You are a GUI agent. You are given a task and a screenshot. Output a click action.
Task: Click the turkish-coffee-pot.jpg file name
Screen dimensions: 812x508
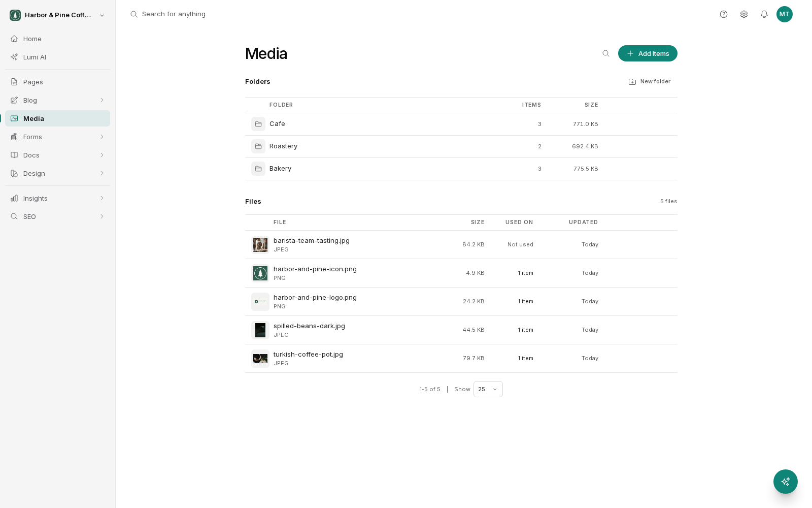coord(308,354)
